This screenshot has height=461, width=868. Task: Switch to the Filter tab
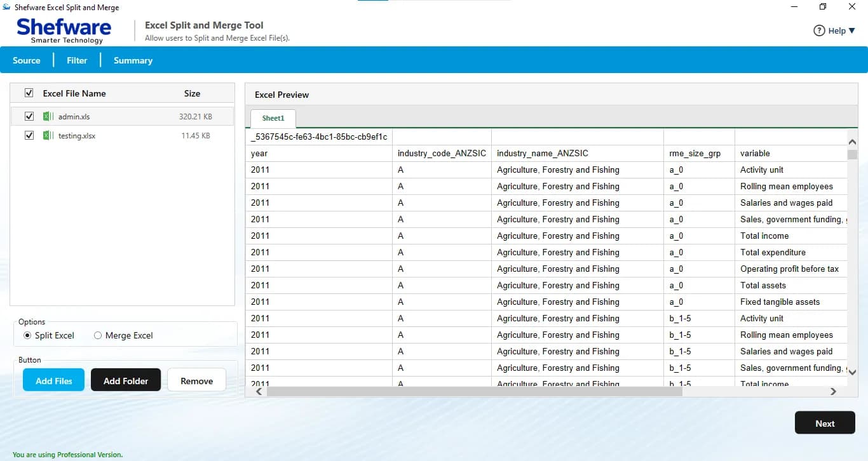point(77,60)
